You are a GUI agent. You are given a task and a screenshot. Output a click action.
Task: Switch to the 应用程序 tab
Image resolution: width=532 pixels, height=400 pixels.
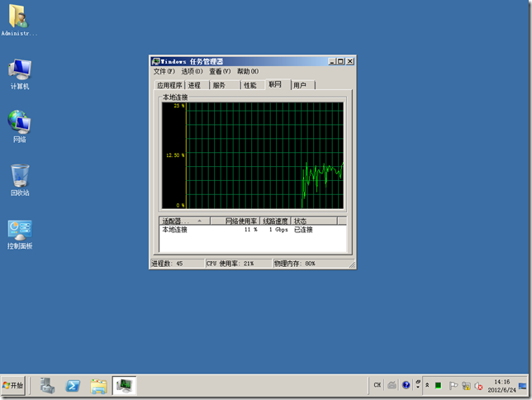pyautogui.click(x=169, y=85)
